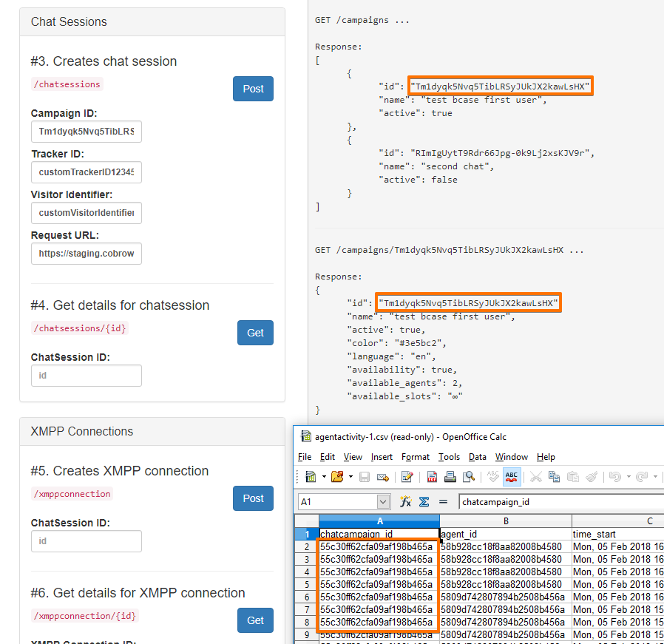Open the Edit menu in Calc
This screenshot has height=644, width=664.
pos(328,457)
